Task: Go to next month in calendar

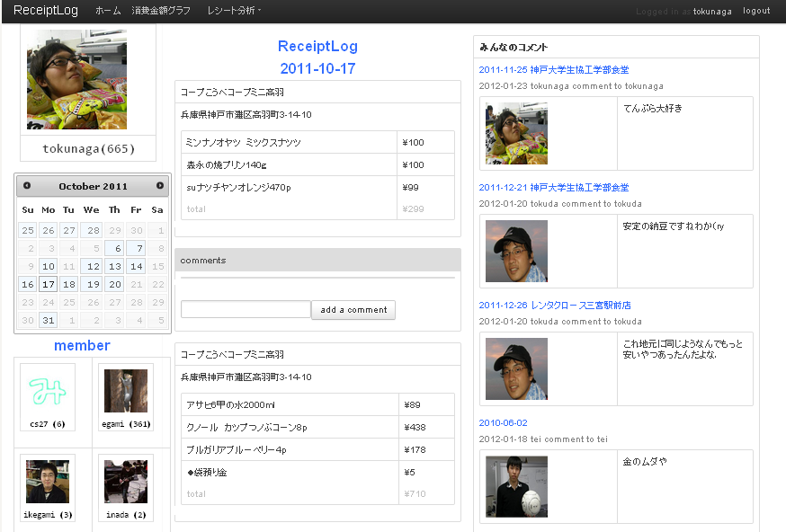Action: [x=160, y=186]
